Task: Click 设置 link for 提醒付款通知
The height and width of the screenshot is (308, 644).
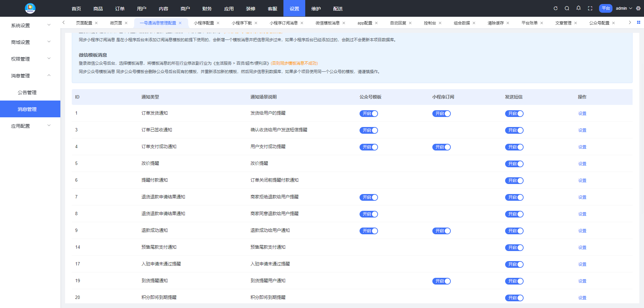Action: coord(582,181)
